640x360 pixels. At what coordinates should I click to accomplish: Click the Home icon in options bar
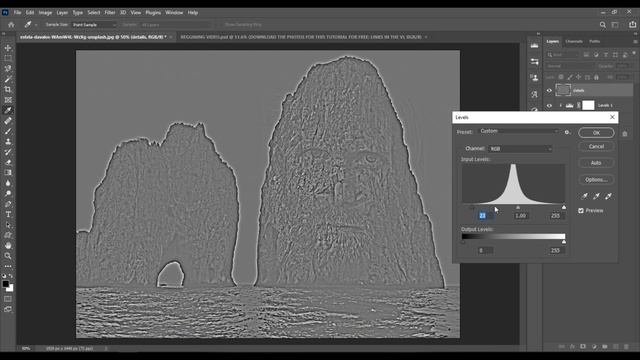pos(11,25)
